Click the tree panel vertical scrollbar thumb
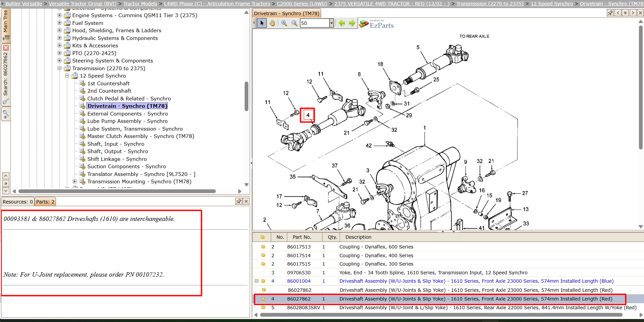 point(247,96)
